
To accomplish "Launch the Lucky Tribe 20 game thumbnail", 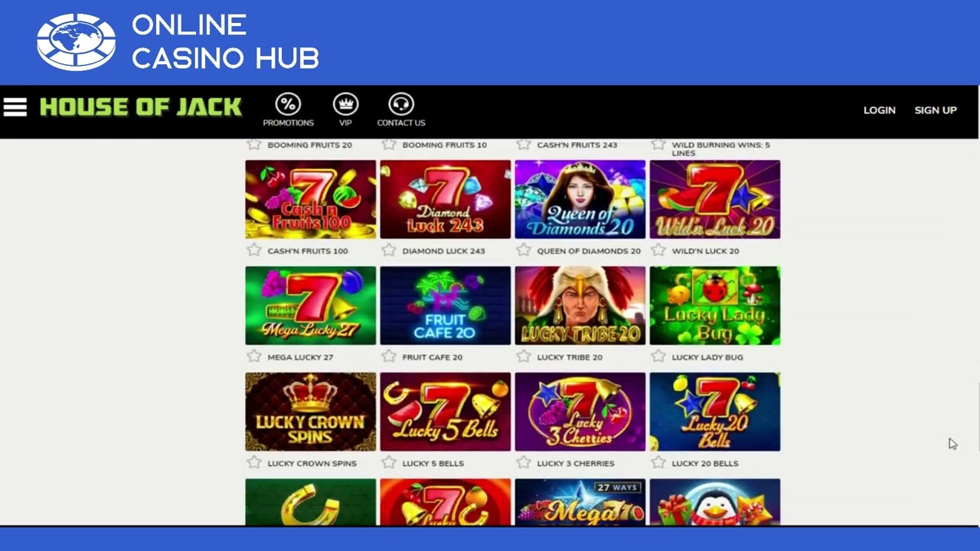I will (x=580, y=305).
